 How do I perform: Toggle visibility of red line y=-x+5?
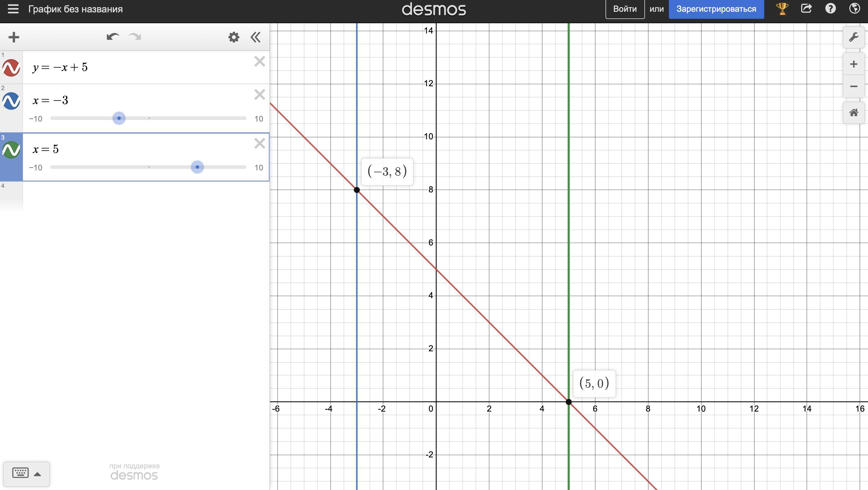click(11, 68)
